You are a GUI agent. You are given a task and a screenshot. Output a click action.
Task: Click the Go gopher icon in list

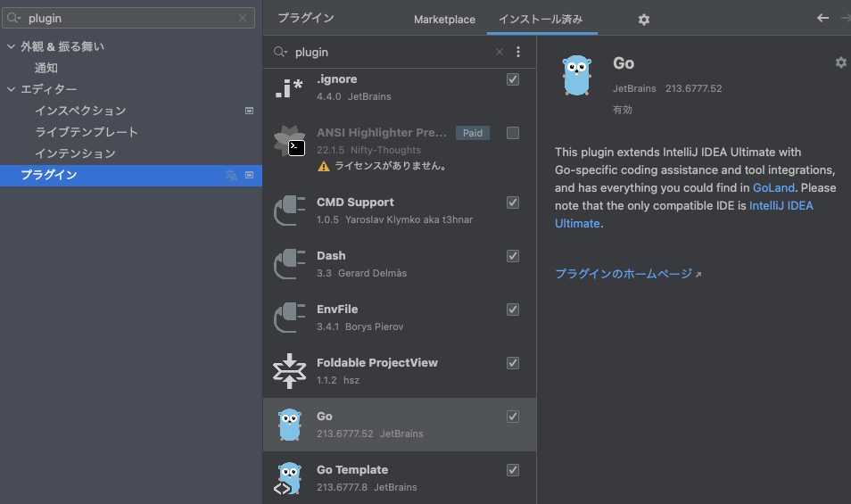pyautogui.click(x=289, y=425)
